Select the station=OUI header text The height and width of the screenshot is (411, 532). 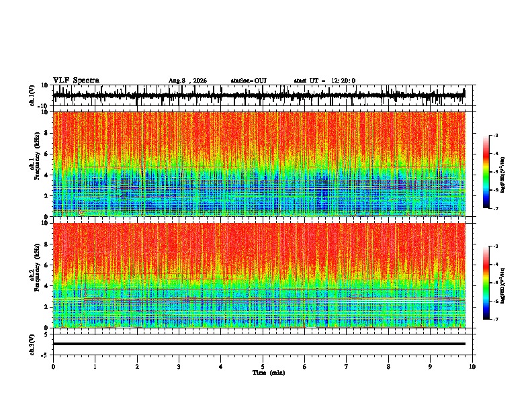pyautogui.click(x=249, y=81)
